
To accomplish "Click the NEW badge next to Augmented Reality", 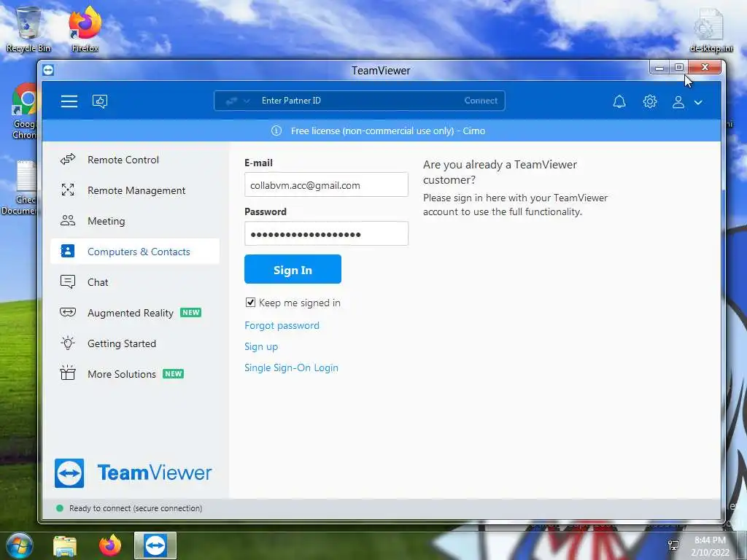I will click(190, 313).
